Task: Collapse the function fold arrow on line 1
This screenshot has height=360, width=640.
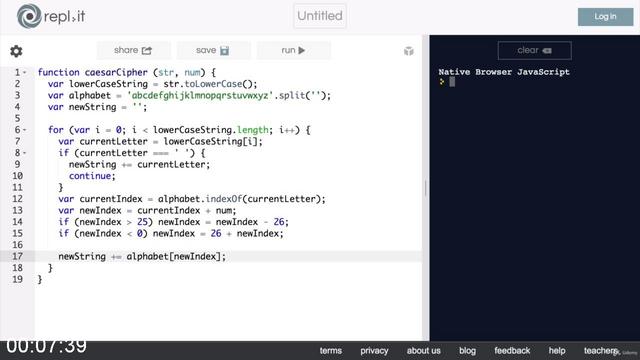Action: [24, 73]
